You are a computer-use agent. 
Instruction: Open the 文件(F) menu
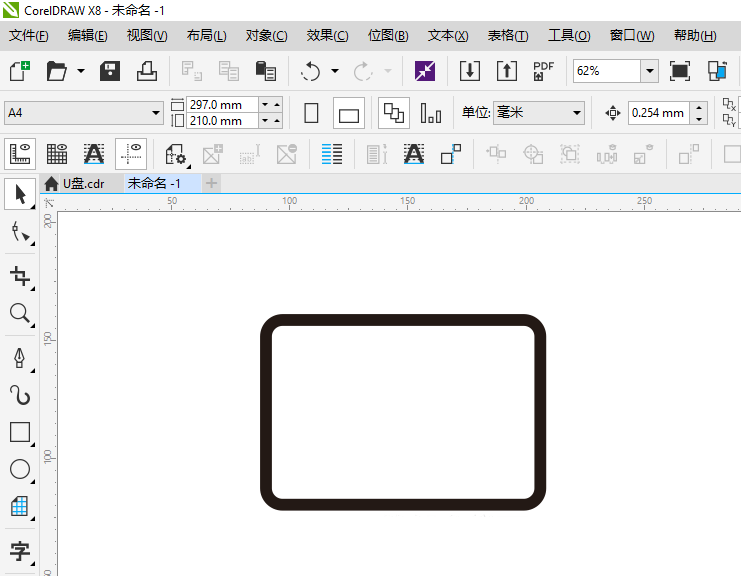click(x=29, y=35)
